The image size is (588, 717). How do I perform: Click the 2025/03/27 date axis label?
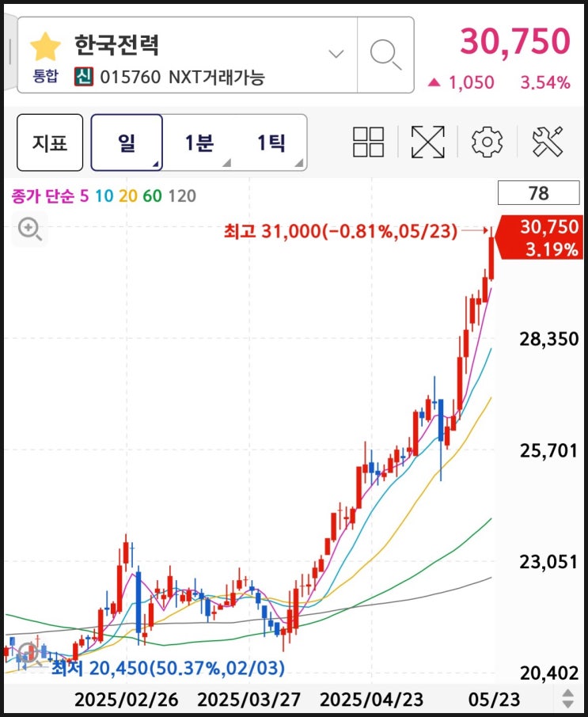(248, 700)
